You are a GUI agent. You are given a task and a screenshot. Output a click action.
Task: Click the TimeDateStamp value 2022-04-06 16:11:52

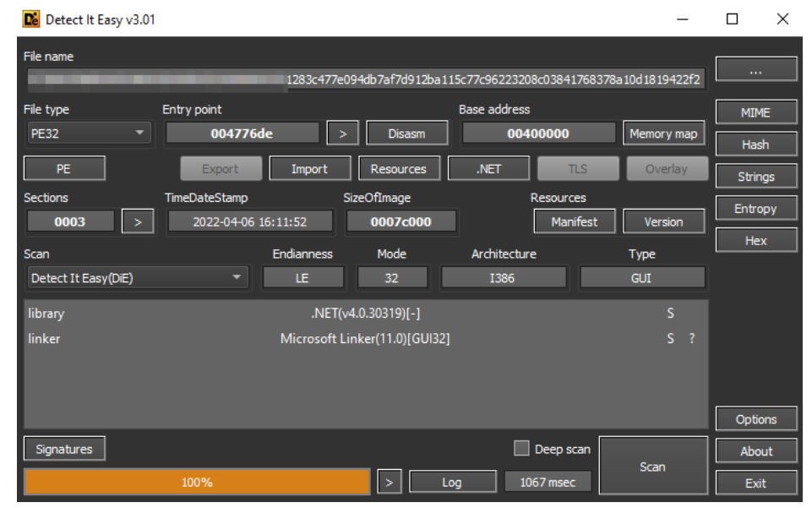coord(250,222)
